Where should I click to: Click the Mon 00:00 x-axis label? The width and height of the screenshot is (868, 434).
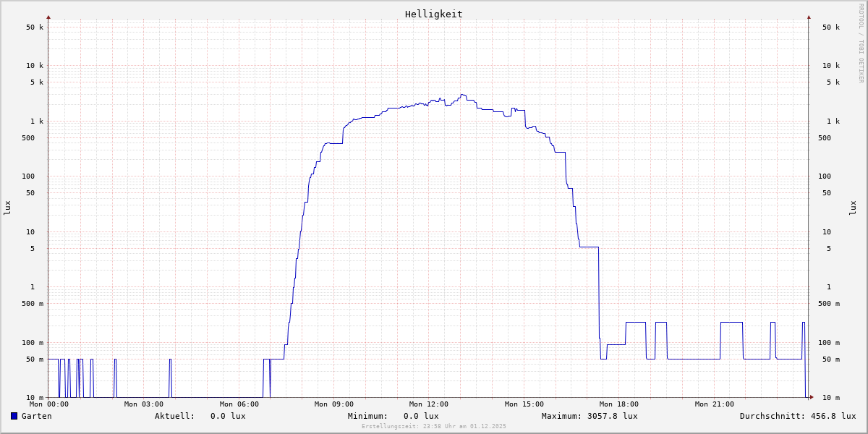click(49, 404)
